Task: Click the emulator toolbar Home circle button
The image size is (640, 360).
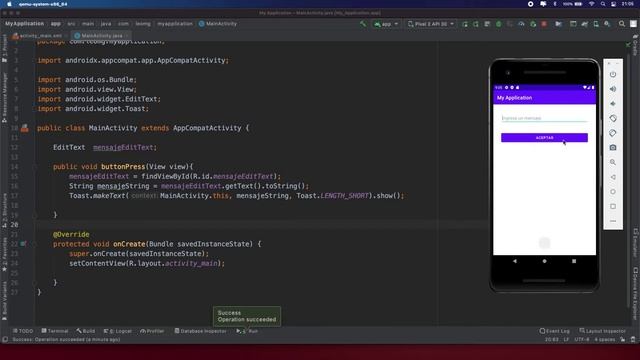Action: (613, 192)
